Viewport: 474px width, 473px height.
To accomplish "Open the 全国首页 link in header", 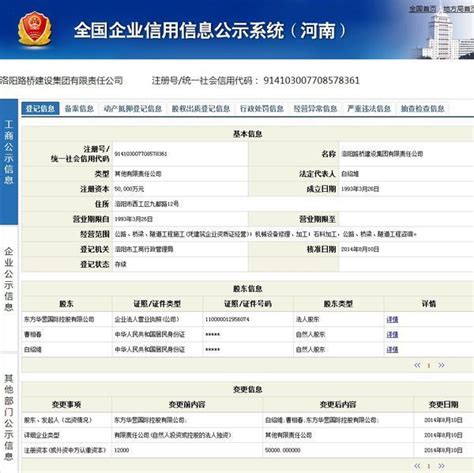I will [x=422, y=9].
